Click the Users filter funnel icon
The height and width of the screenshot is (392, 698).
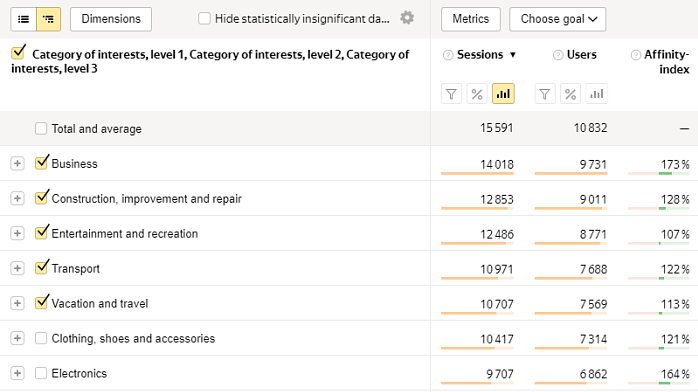(545, 94)
